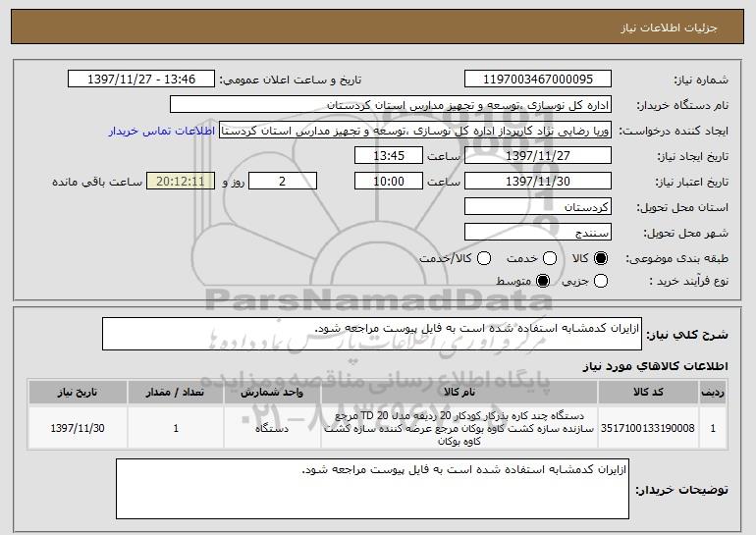Select the کالا radio button
Image resolution: width=756 pixels, height=535 pixels.
coord(600,258)
